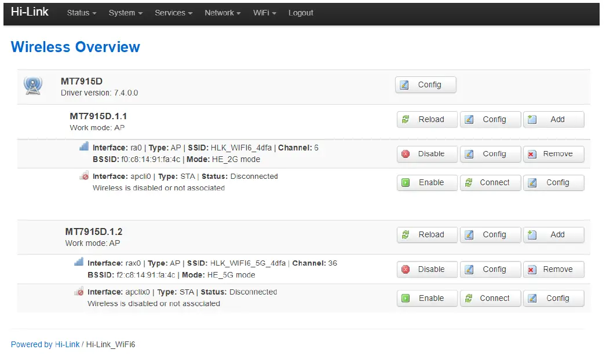
Task: Reload the MT7915D.1.2 radio
Action: pos(427,235)
